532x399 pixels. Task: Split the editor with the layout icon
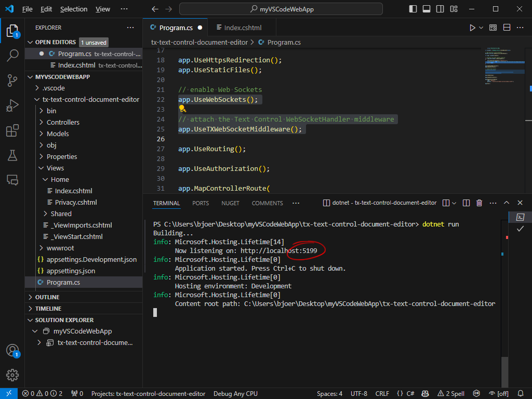[507, 28]
